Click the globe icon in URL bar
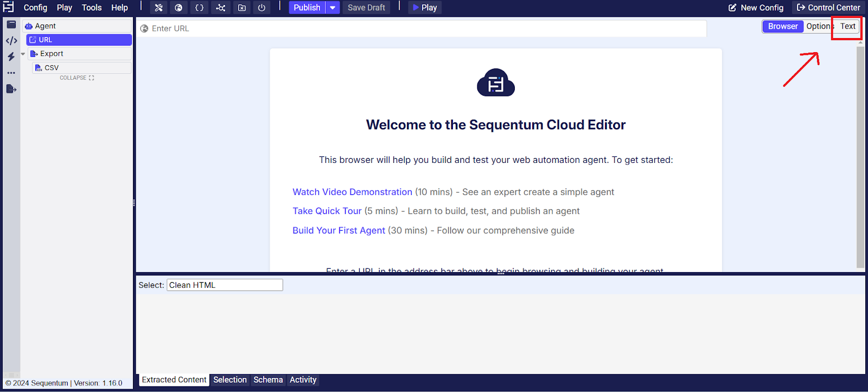Viewport: 868px width, 392px height. [144, 28]
